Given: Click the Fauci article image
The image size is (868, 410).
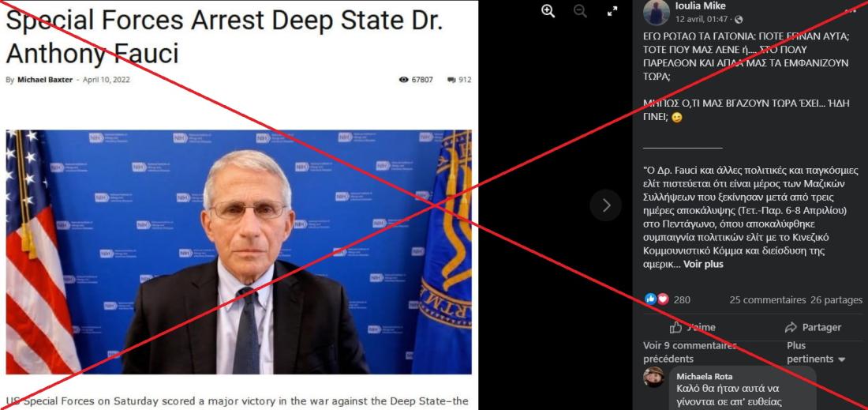Looking at the screenshot, I should click(x=238, y=252).
